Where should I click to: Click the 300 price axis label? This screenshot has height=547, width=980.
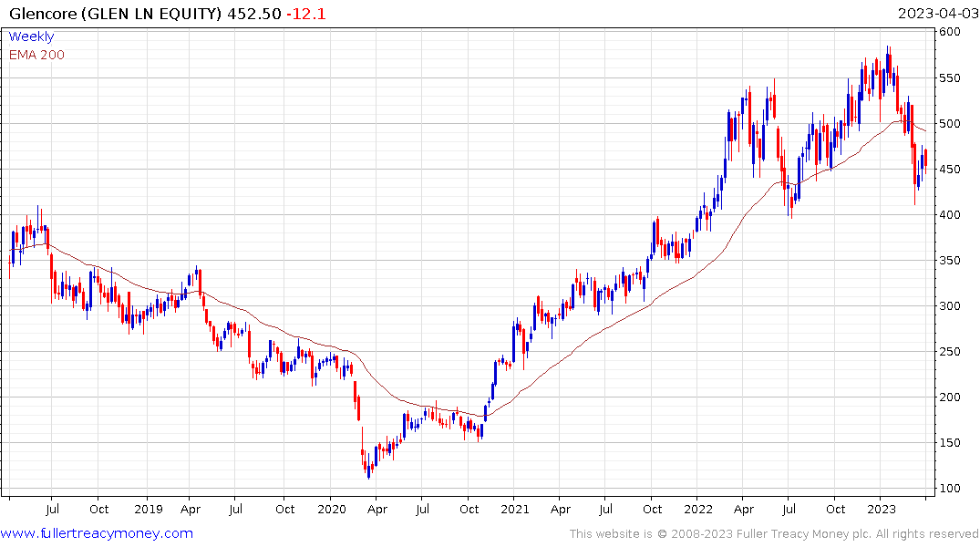[949, 306]
